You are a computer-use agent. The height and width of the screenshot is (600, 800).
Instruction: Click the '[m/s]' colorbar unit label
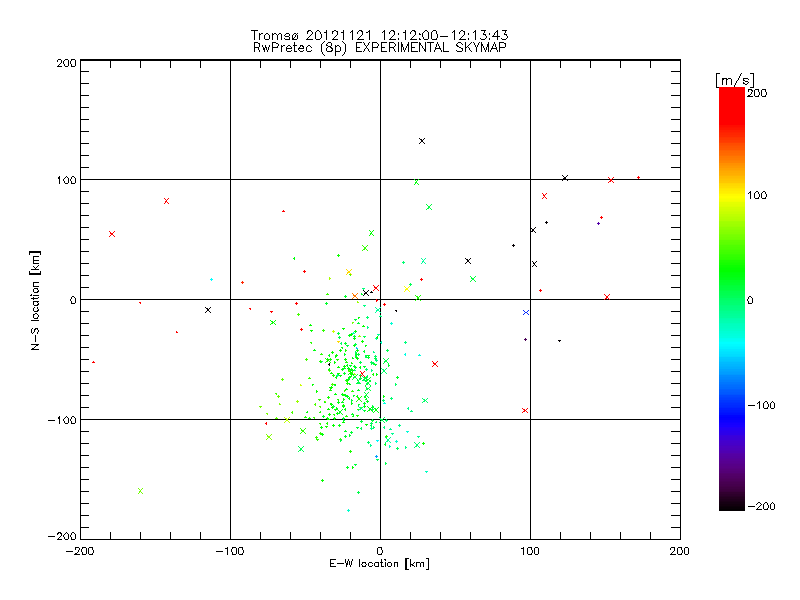pyautogui.click(x=734, y=80)
